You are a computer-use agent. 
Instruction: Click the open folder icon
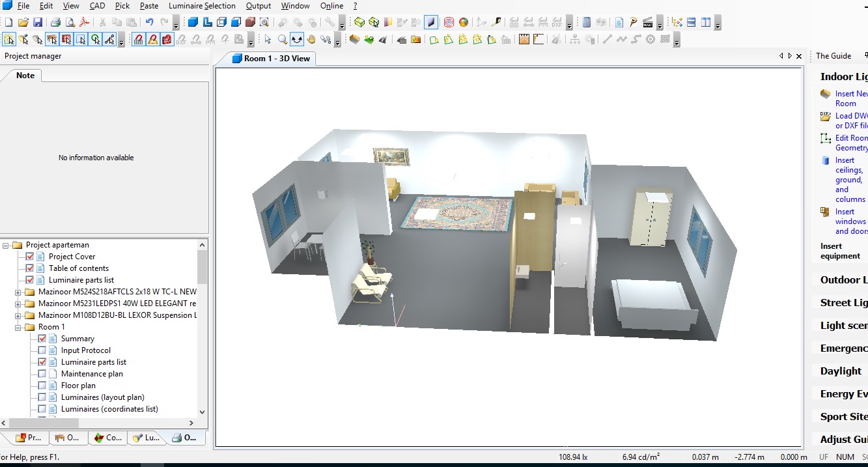point(23,22)
